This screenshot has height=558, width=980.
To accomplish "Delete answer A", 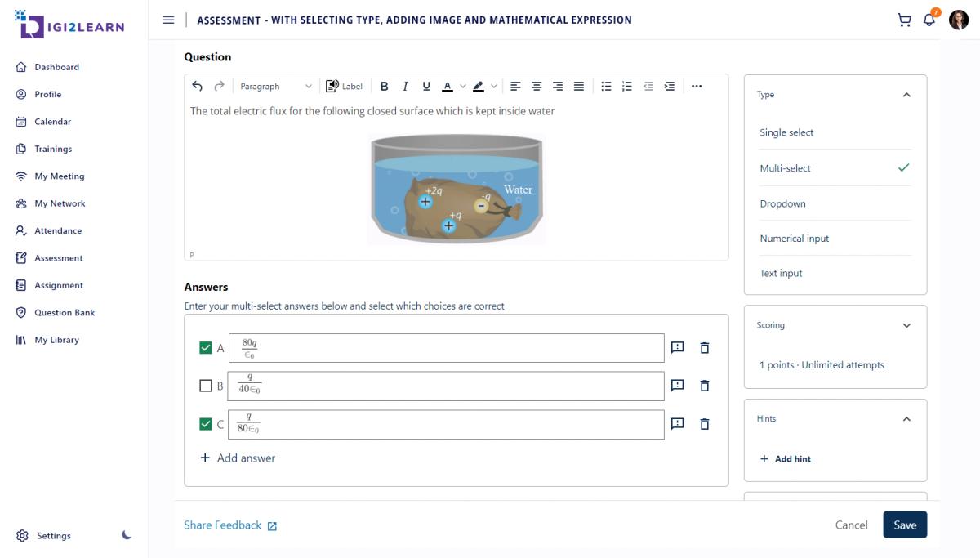I will click(705, 348).
